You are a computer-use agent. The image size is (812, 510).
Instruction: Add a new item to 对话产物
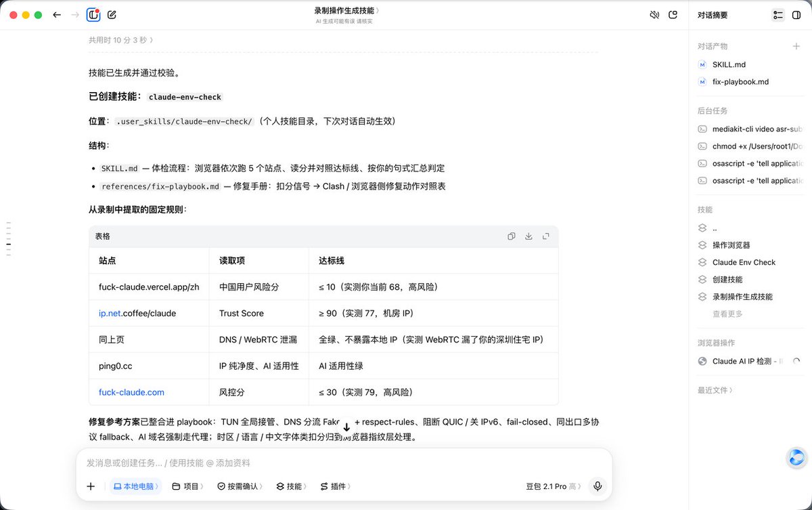click(x=796, y=46)
